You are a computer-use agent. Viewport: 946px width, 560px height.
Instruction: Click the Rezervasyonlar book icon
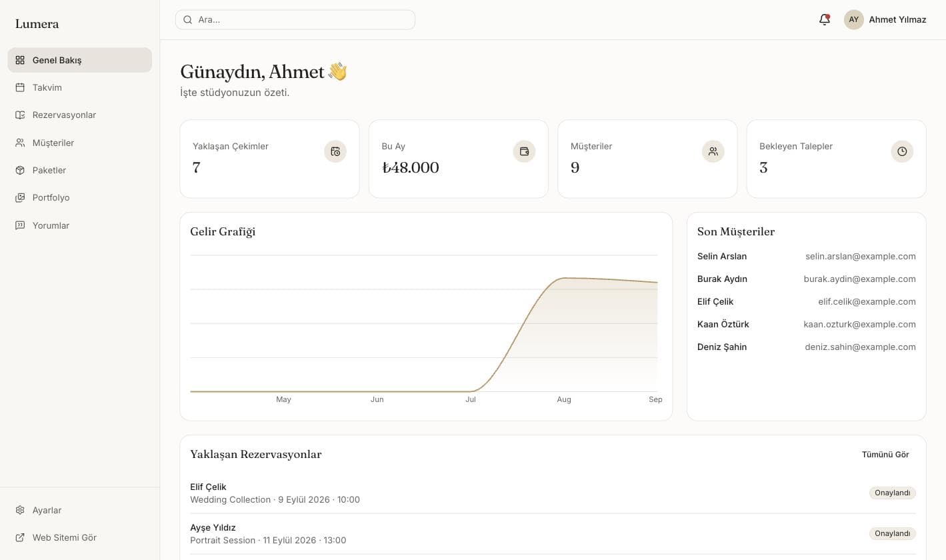pos(20,115)
